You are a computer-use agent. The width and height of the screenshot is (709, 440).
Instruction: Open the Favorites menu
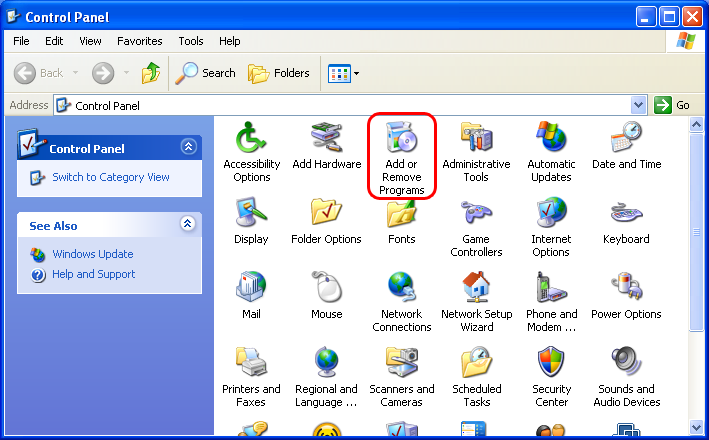coord(140,41)
